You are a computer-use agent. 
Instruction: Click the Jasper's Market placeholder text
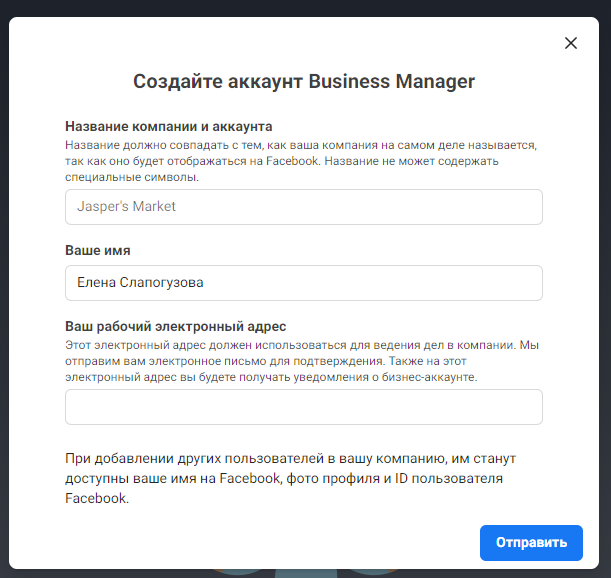[126, 207]
